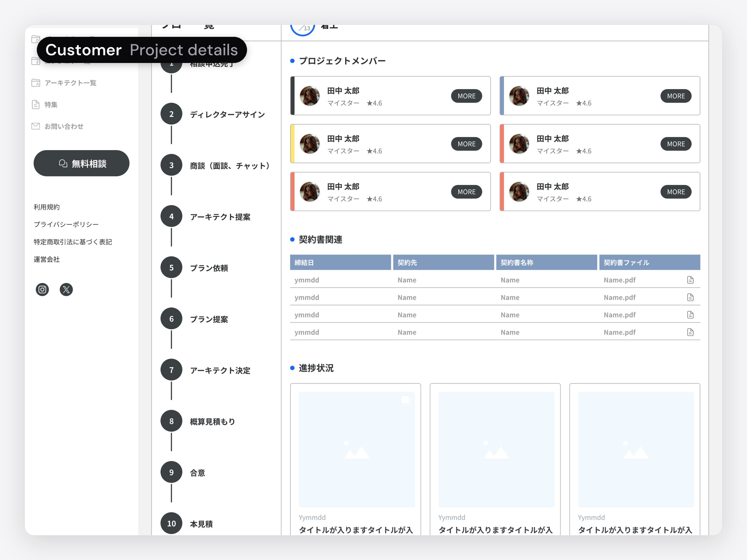Click avatar on yellow-striped member card
This screenshot has width=747, height=560.
[310, 144]
